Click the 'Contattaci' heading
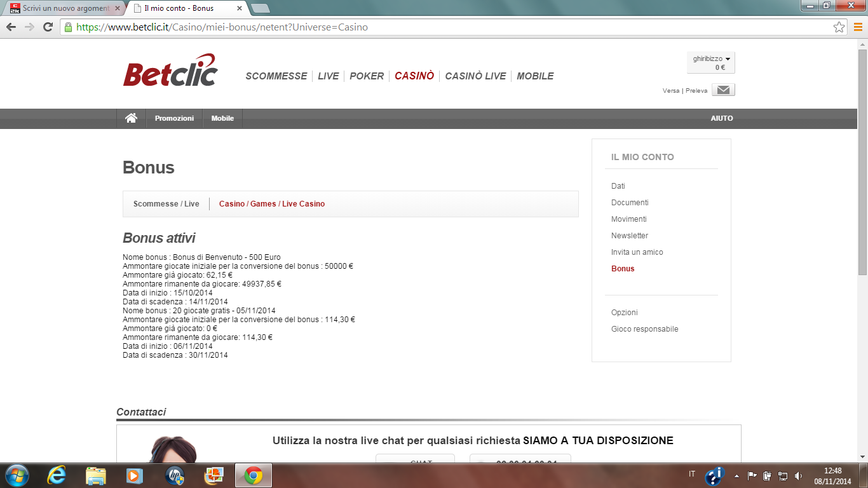The height and width of the screenshot is (488, 868). [x=141, y=412]
